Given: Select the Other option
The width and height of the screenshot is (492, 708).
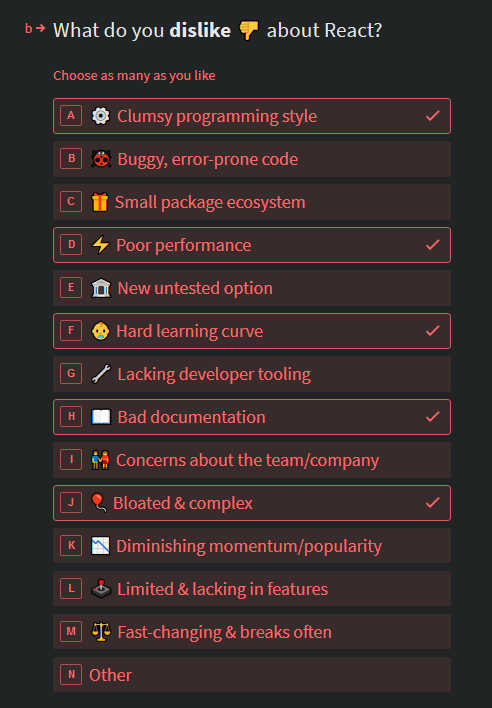Looking at the screenshot, I should coord(252,675).
